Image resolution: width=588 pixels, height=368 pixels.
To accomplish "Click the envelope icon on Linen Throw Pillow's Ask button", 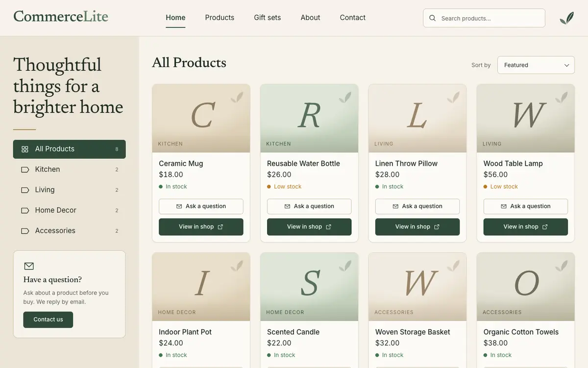I will (396, 207).
